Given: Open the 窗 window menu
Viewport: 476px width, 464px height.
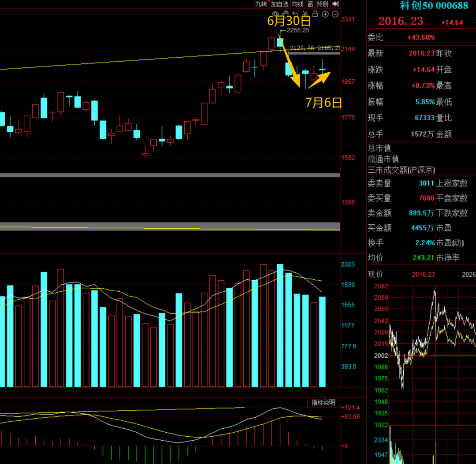Looking at the screenshot, I should [310, 4].
